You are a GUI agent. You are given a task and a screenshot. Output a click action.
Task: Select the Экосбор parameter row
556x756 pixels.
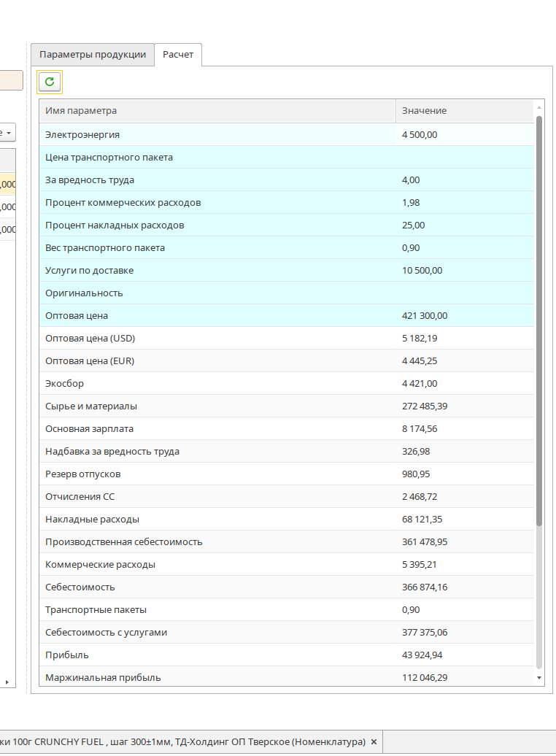(217, 384)
